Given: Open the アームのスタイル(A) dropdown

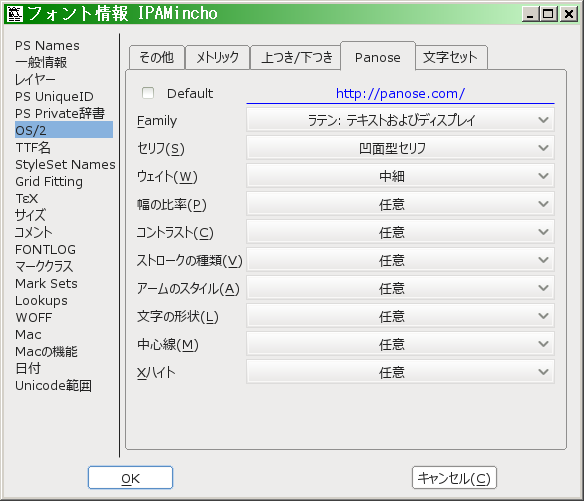Looking at the screenshot, I should point(400,288).
